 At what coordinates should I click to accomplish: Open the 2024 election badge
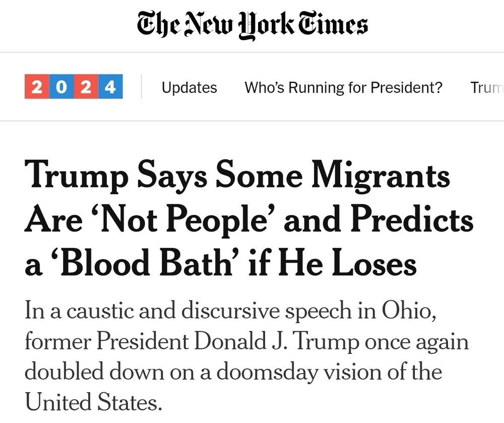coord(74,86)
